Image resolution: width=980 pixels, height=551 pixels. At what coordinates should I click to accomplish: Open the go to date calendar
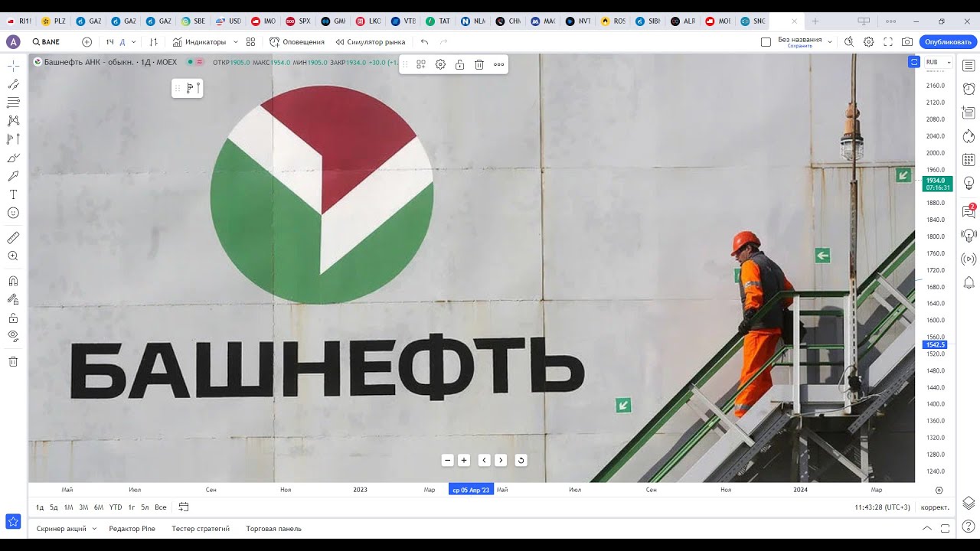pyautogui.click(x=184, y=507)
